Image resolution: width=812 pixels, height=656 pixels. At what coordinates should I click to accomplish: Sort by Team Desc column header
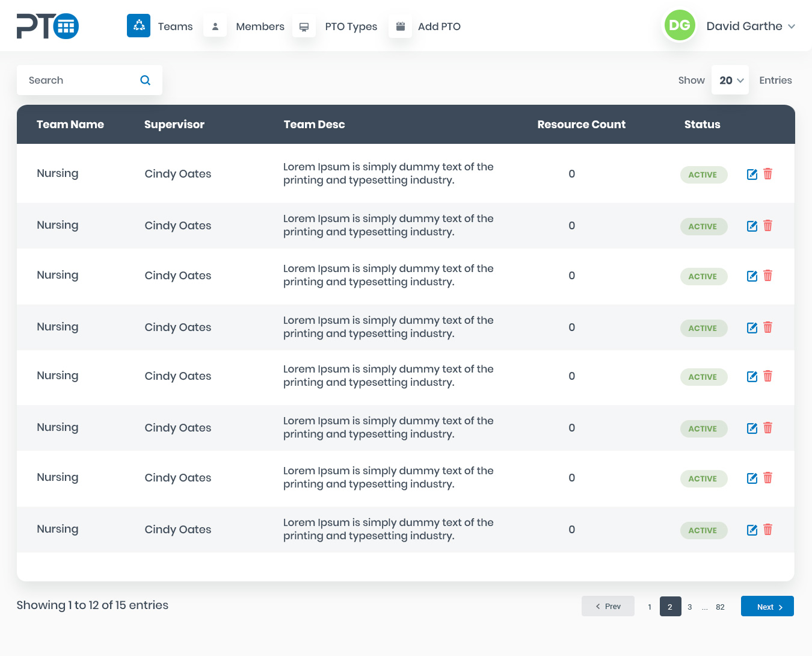coord(315,125)
